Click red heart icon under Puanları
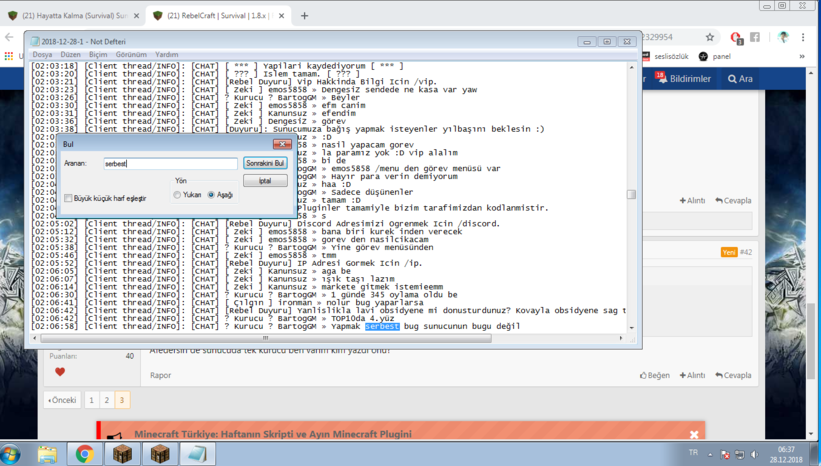The width and height of the screenshot is (821, 466). coord(60,372)
